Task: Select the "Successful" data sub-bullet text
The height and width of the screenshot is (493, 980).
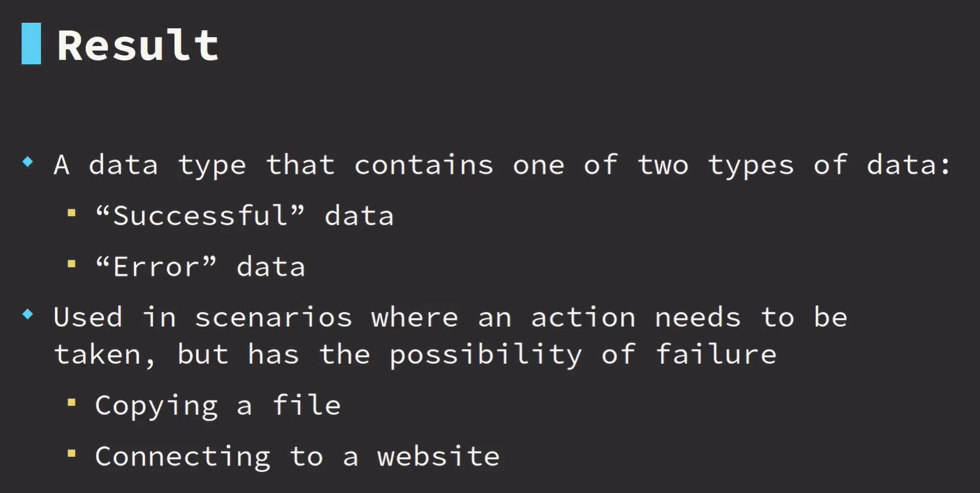Action: coord(244,216)
